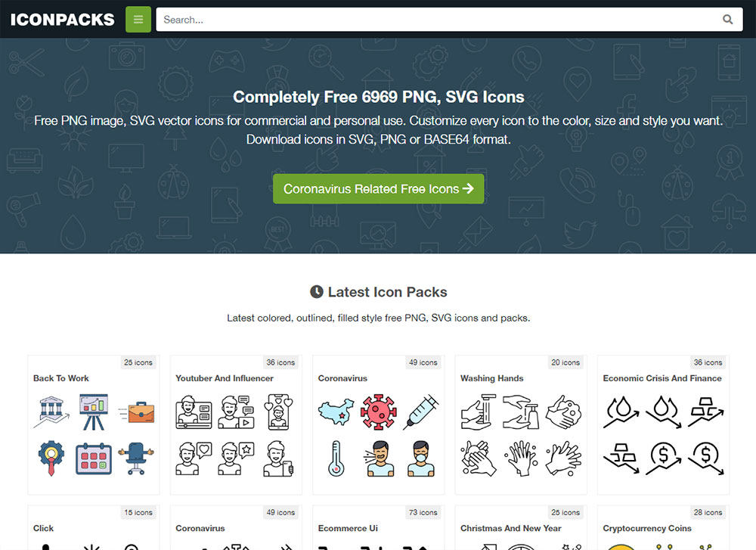Select the gear with necktie icon
The height and width of the screenshot is (550, 756).
(51, 458)
